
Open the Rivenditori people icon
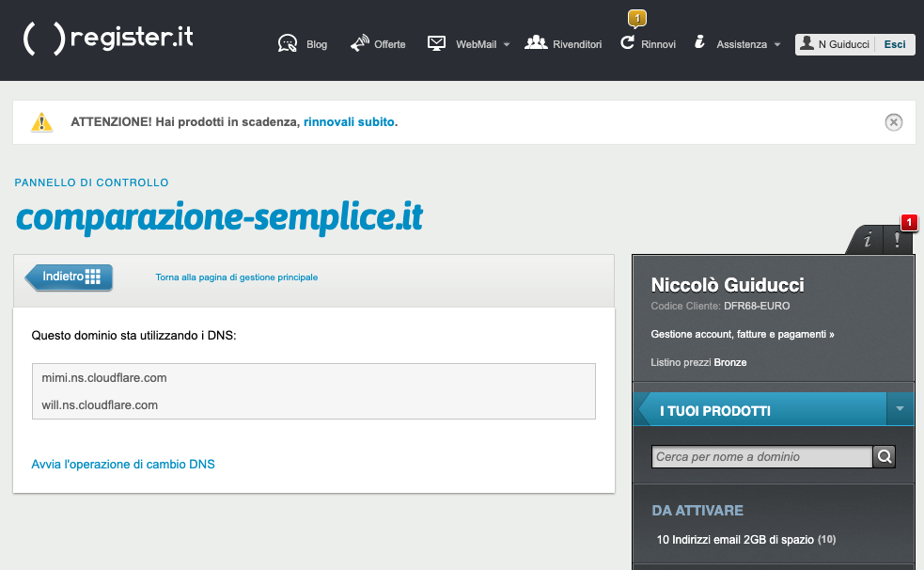pyautogui.click(x=536, y=43)
